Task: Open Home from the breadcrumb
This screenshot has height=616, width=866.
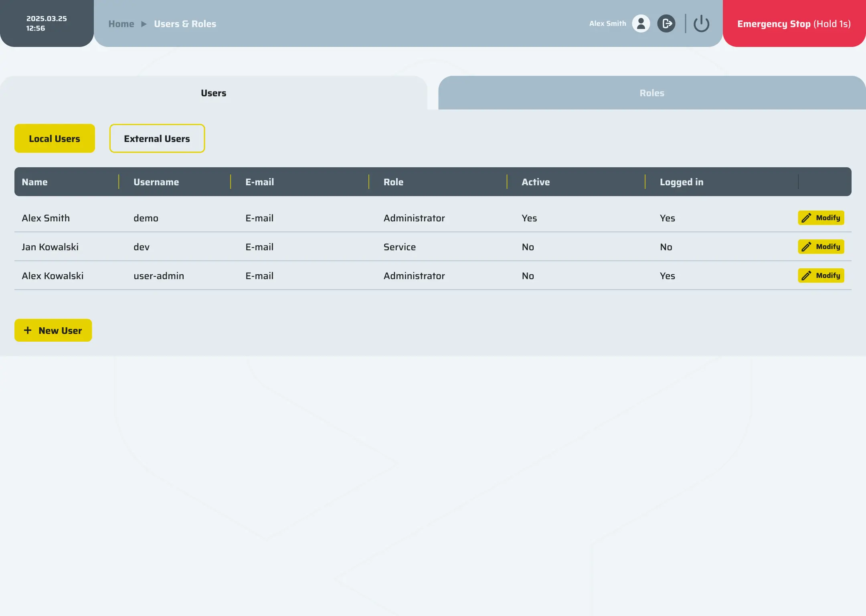Action: 121,24
